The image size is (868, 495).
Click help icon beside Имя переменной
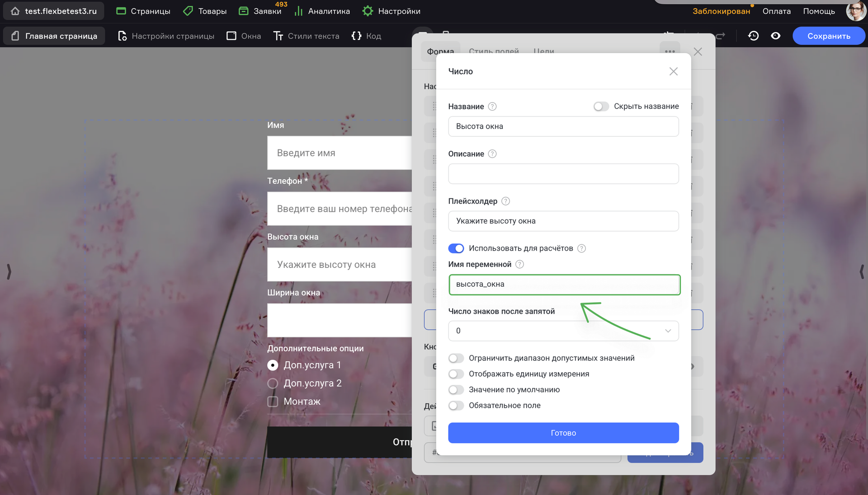519,264
